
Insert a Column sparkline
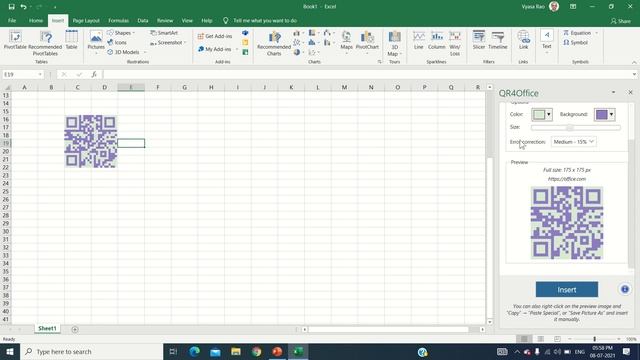tap(436, 40)
